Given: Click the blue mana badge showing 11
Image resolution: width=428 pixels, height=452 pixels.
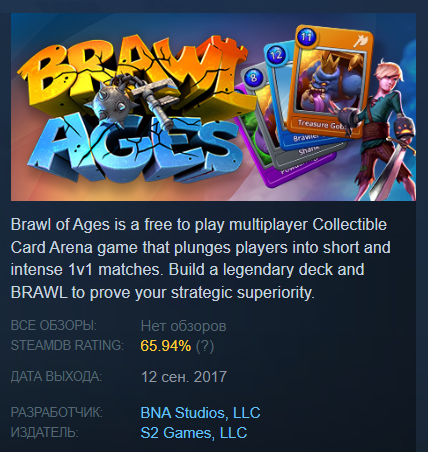Looking at the screenshot, I should click(306, 36).
